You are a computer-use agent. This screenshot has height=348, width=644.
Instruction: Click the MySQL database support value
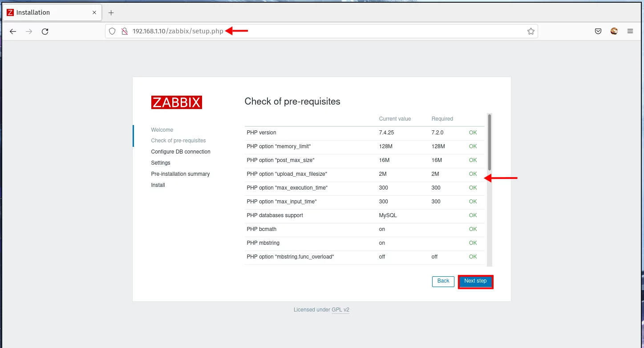[x=388, y=215]
